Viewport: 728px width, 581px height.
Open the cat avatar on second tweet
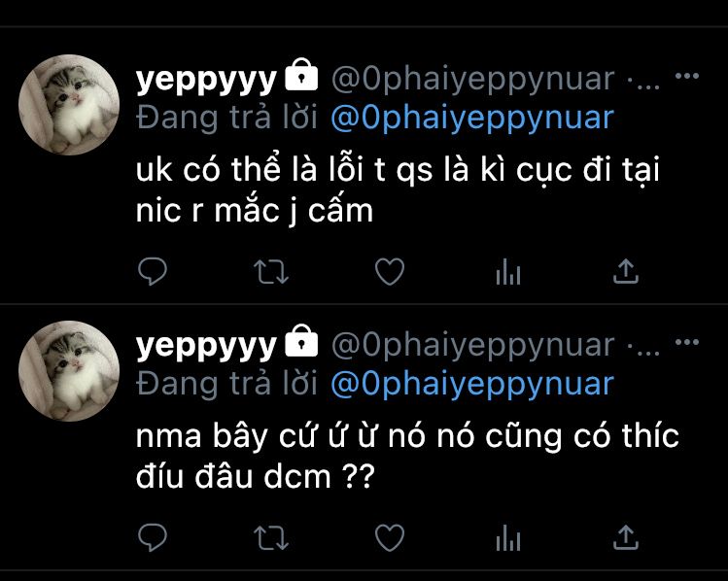[69, 371]
